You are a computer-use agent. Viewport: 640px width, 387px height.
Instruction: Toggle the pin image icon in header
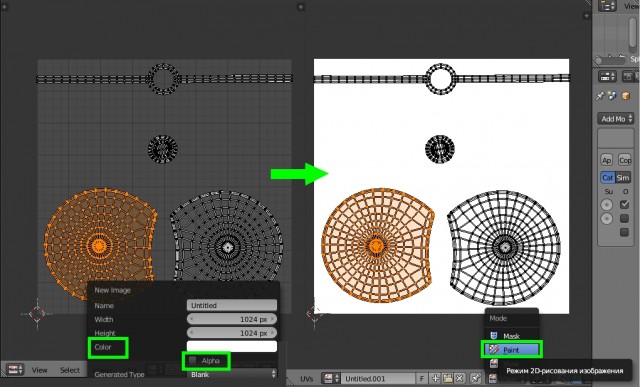(475, 378)
